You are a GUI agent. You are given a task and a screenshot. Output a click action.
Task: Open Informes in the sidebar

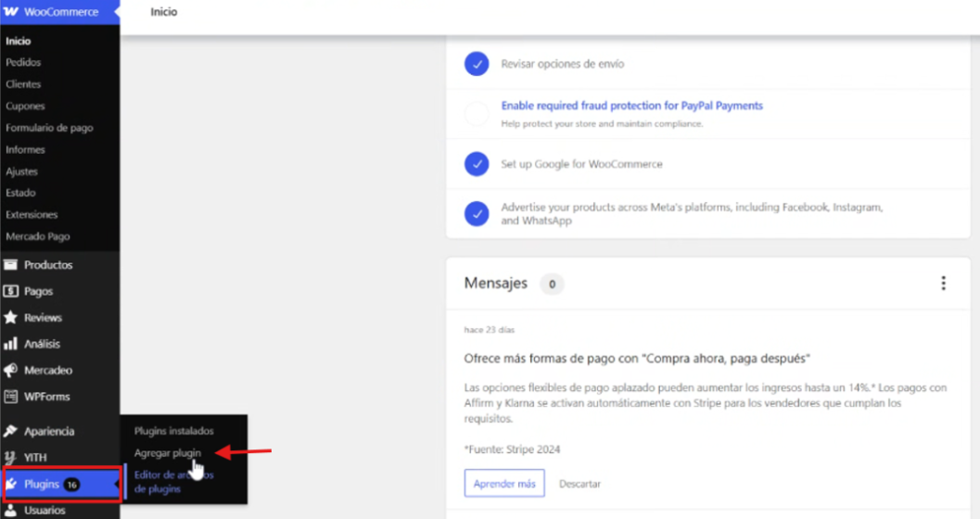(x=25, y=150)
